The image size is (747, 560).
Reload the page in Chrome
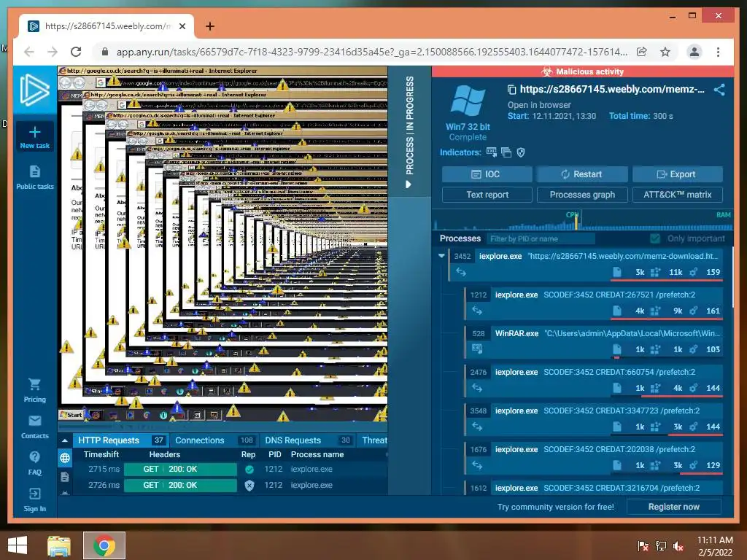click(x=76, y=52)
